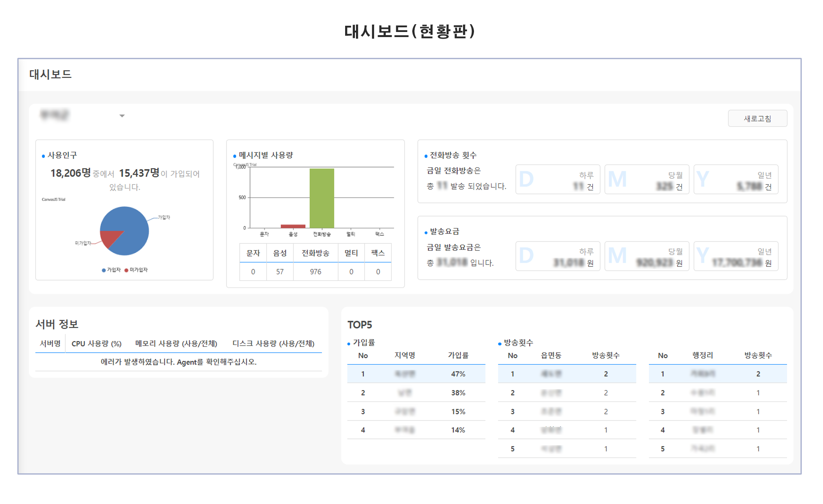Select the 당월 M card for 발송요금
The width and height of the screenshot is (823, 504).
(646, 256)
